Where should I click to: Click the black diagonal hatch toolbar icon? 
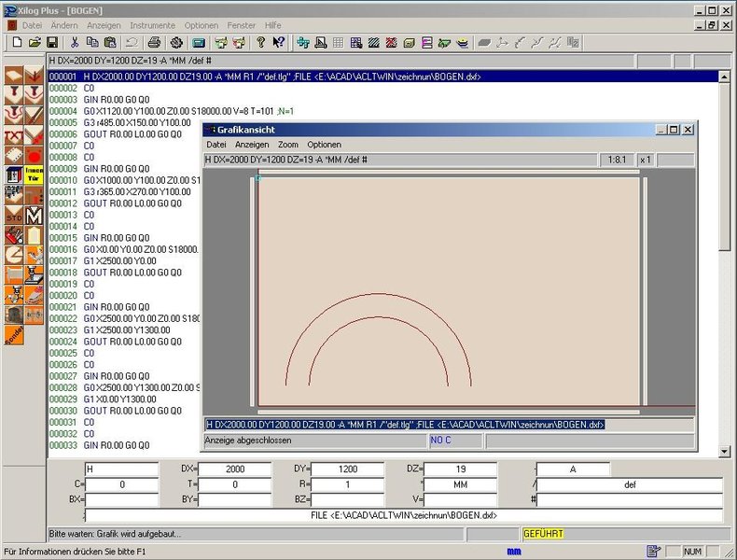374,43
